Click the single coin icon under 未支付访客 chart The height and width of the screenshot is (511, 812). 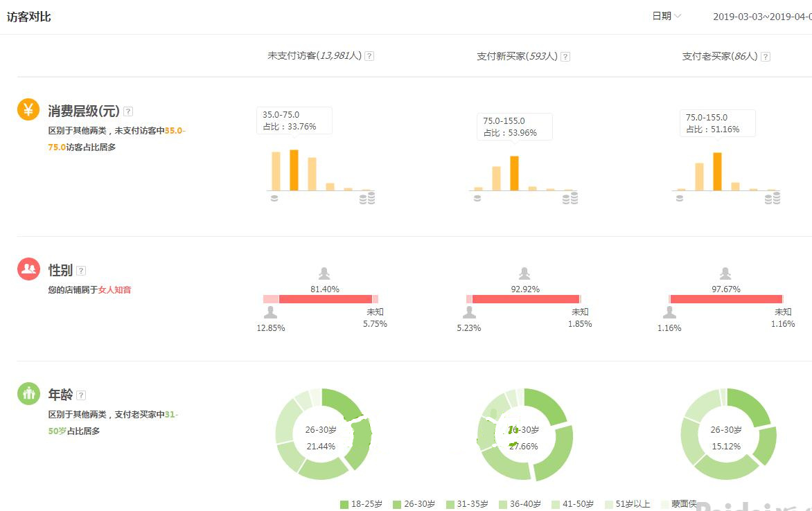[x=274, y=197]
